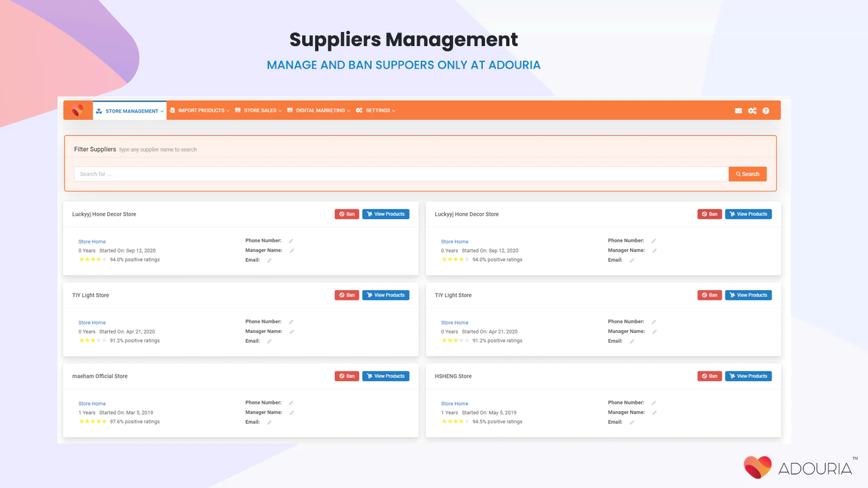View Products of HSHENG Store

click(748, 376)
